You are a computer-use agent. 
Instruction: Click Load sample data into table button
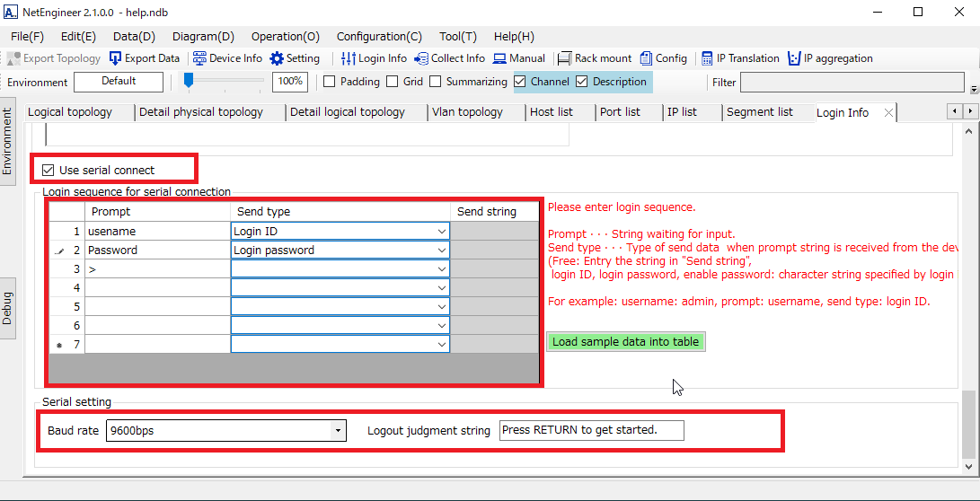pyautogui.click(x=625, y=342)
